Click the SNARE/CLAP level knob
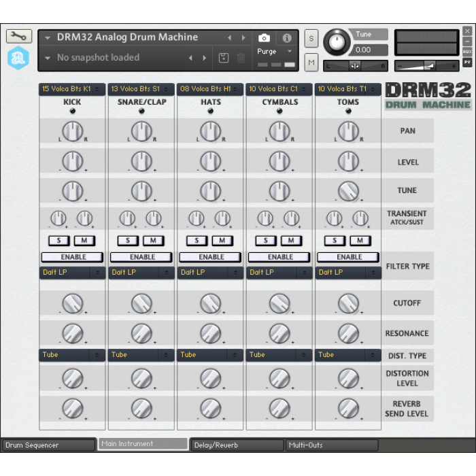Viewport: 476px width, 476px height. (x=141, y=161)
